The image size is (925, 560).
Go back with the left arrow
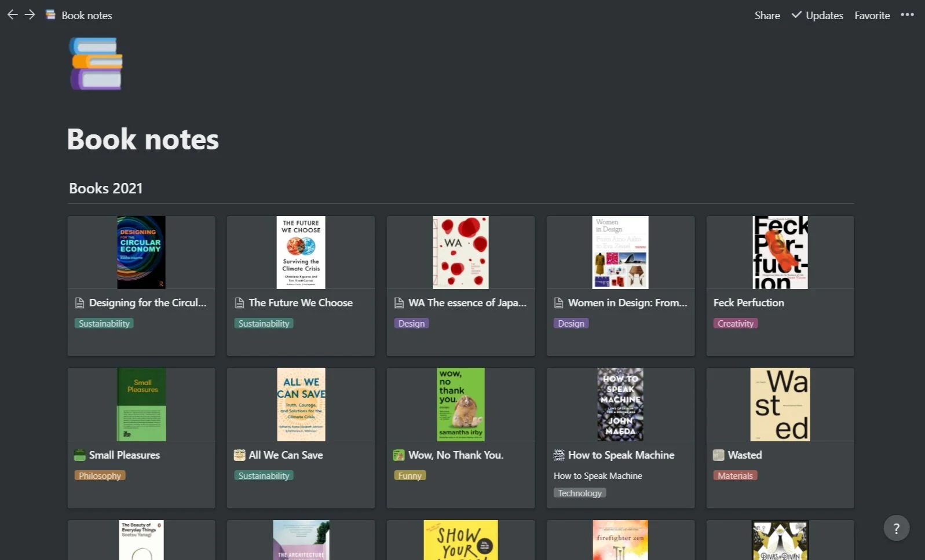[13, 15]
